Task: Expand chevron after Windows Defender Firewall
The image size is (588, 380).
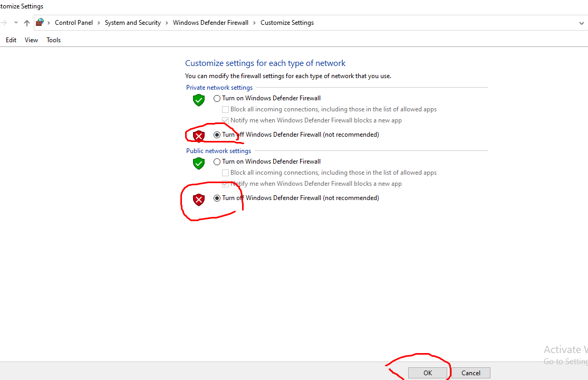Action: (x=254, y=23)
